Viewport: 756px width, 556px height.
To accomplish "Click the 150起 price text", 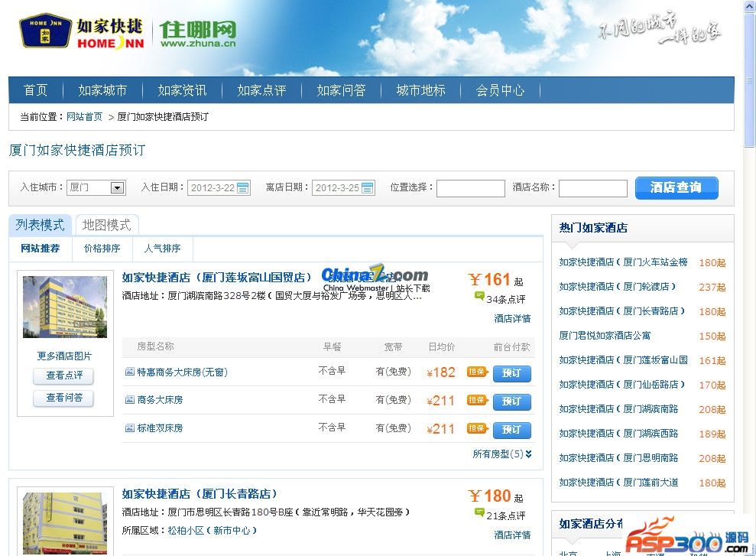I will pyautogui.click(x=712, y=336).
